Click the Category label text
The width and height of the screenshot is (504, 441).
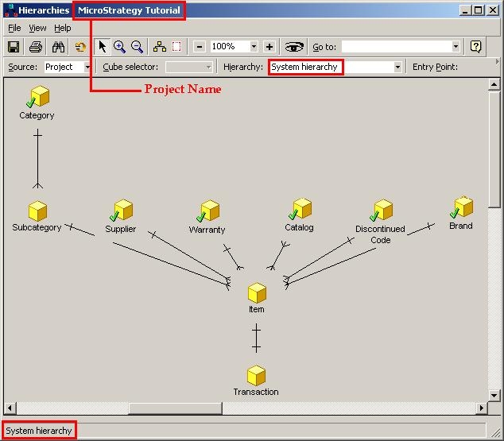point(37,116)
